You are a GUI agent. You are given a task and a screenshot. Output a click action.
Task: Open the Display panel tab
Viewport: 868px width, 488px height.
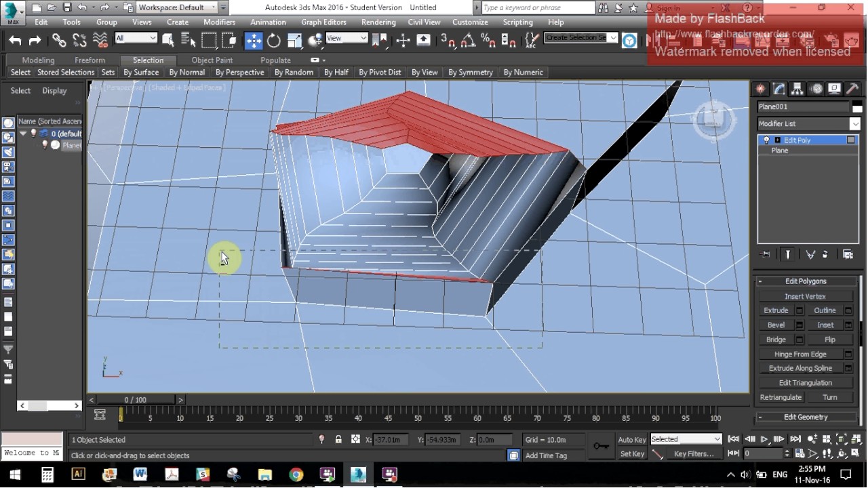point(834,89)
